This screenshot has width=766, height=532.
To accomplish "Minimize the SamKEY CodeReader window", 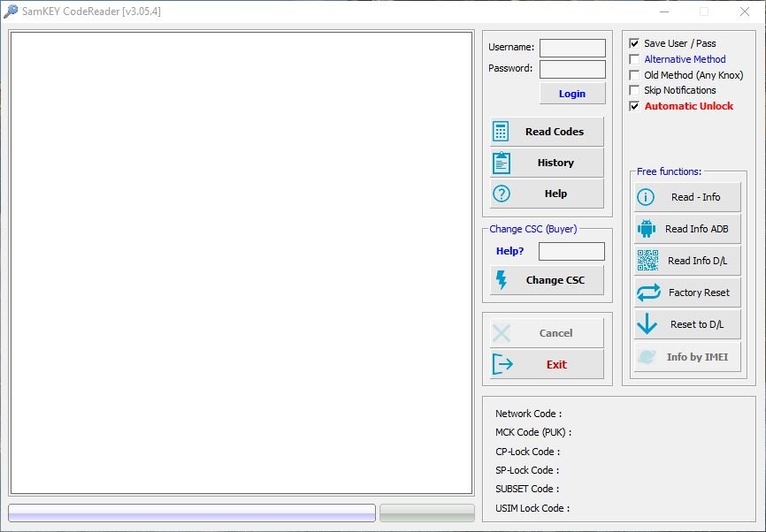I will tap(664, 11).
